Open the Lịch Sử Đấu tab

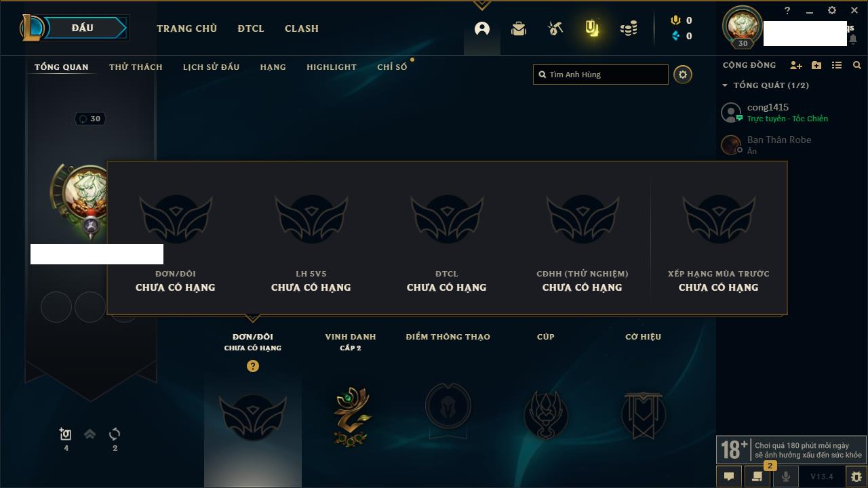click(211, 66)
